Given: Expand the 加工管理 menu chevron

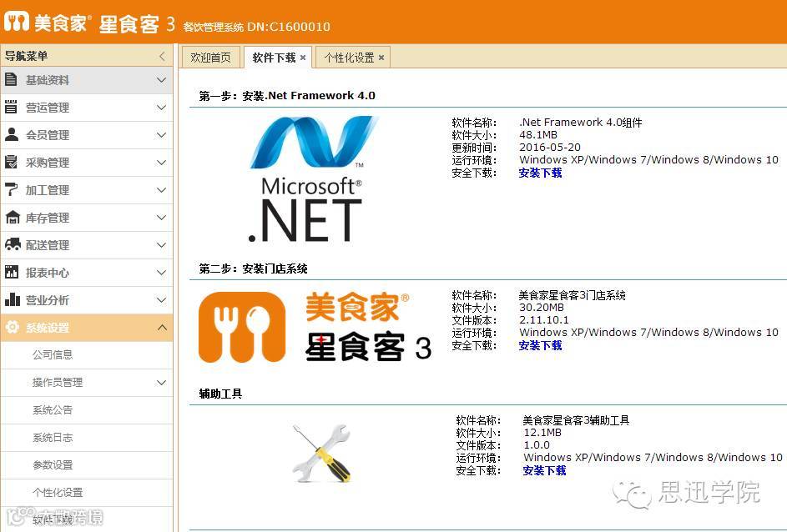Looking at the screenshot, I should coord(161,190).
